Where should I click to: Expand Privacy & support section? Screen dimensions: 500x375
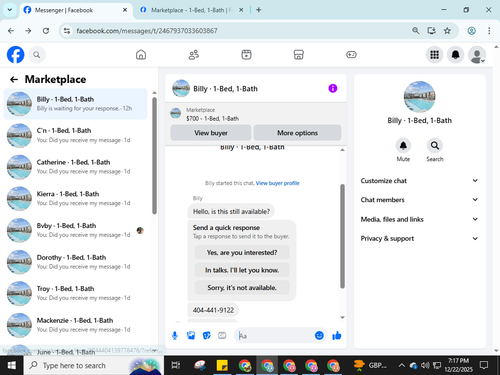(419, 238)
